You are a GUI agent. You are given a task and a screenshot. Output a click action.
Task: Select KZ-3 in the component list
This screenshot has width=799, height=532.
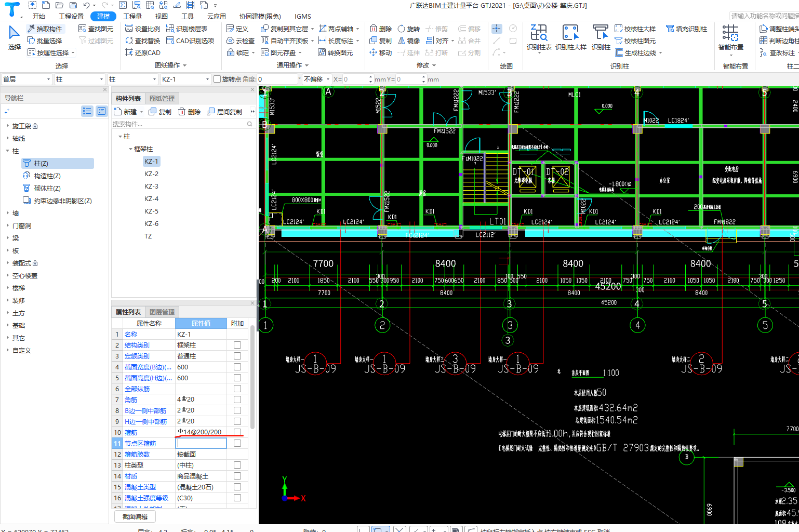(151, 186)
